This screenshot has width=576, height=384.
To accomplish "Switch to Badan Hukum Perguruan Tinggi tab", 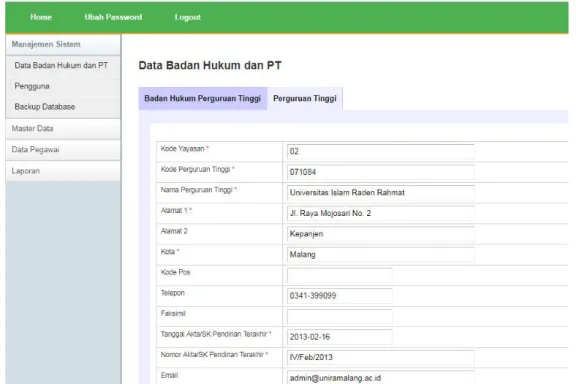I will [202, 98].
